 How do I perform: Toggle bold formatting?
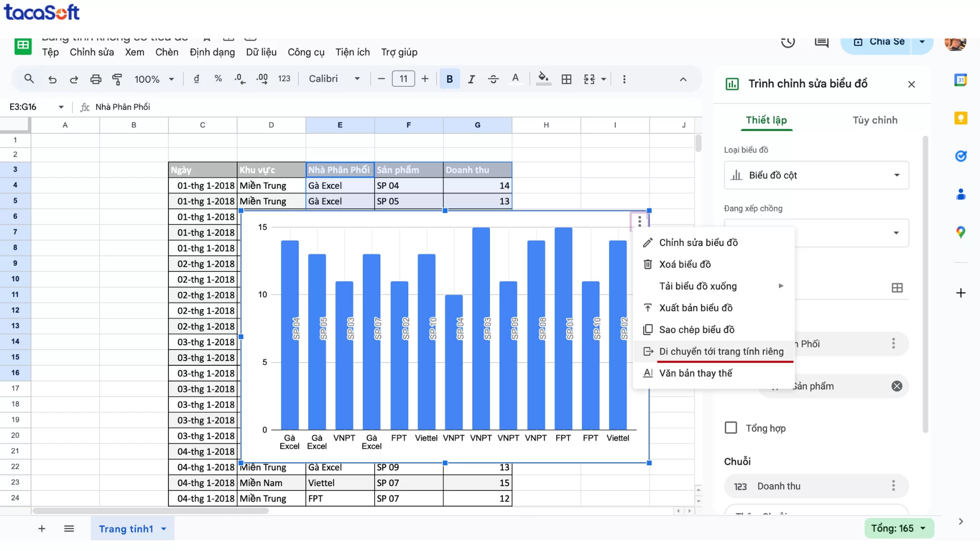[x=449, y=79]
